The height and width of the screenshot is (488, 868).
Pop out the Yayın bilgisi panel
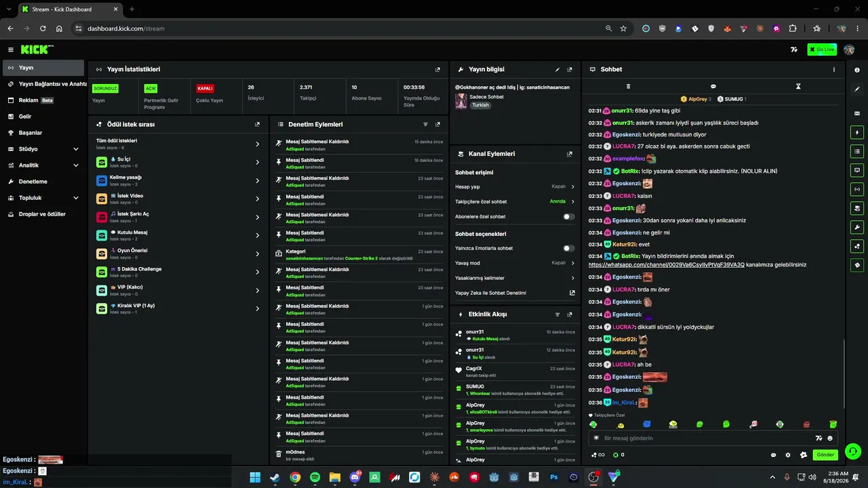coord(570,69)
